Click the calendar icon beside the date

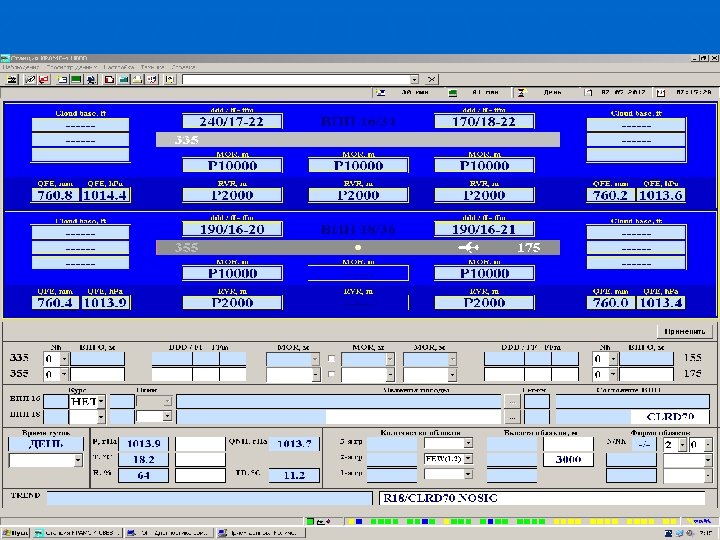coord(588,92)
